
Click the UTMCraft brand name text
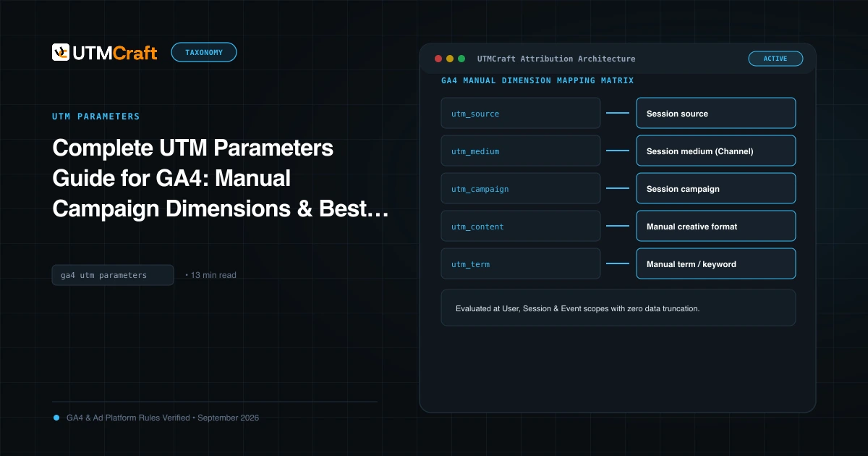pos(114,53)
